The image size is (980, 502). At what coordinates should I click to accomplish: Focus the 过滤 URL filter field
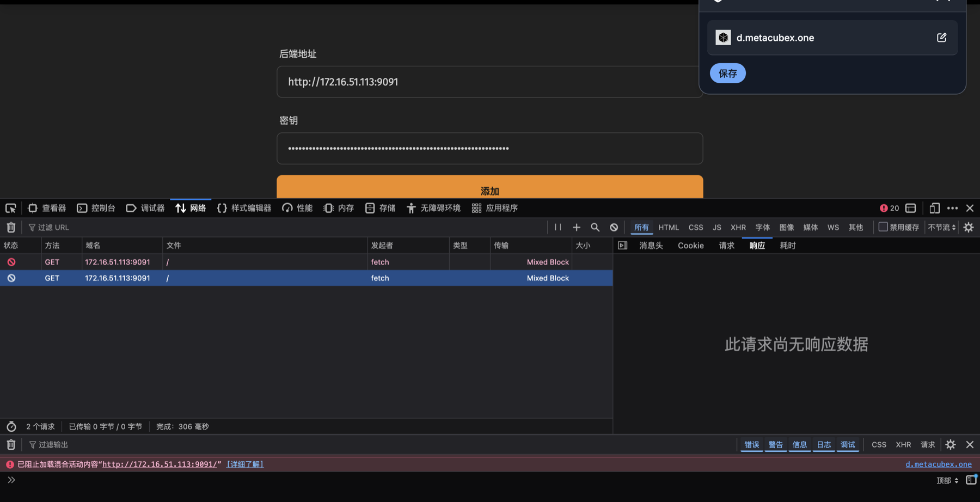pyautogui.click(x=286, y=227)
